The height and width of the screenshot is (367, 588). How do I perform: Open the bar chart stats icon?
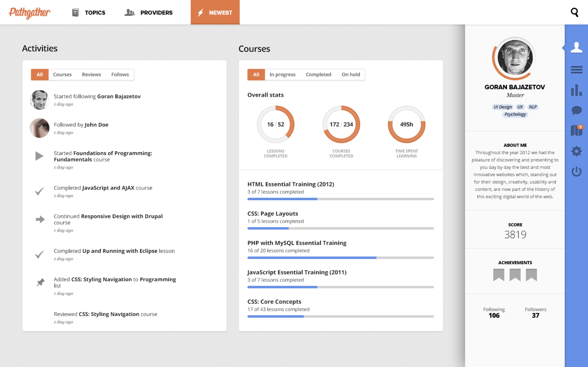tap(576, 90)
